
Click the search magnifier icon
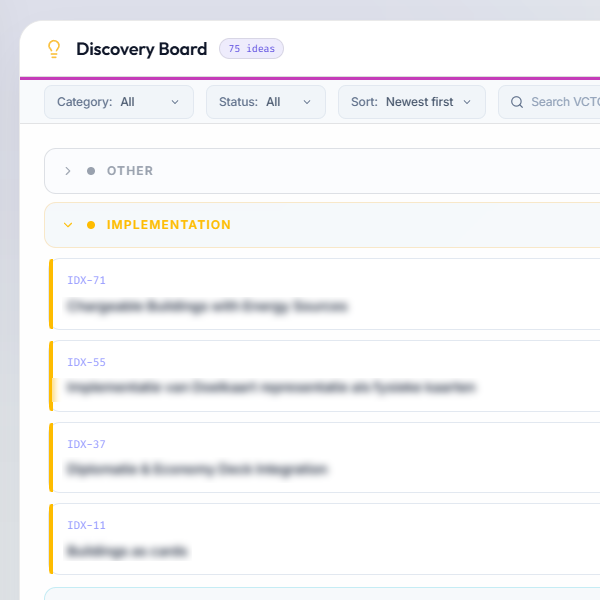click(517, 102)
